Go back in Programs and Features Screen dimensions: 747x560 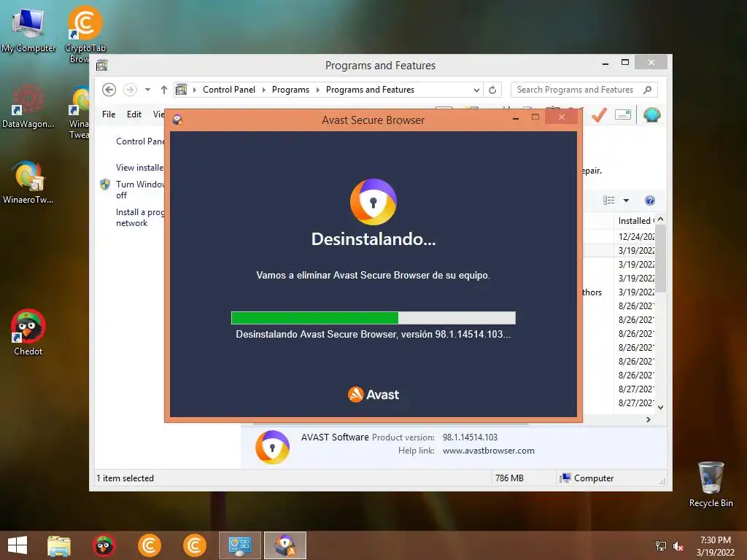coord(109,90)
